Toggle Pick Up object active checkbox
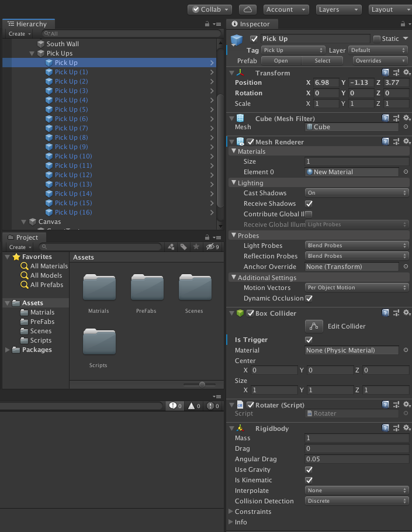Image resolution: width=412 pixels, height=532 pixels. [254, 39]
